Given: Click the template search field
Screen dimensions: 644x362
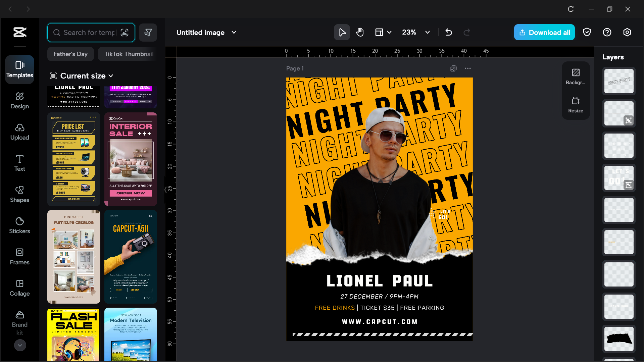Looking at the screenshot, I should click(91, 33).
